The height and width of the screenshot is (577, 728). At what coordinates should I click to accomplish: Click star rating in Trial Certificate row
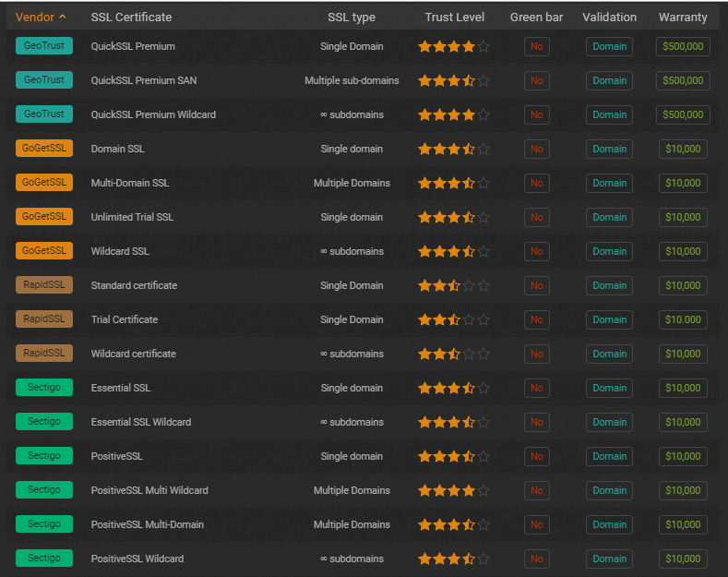(x=454, y=319)
